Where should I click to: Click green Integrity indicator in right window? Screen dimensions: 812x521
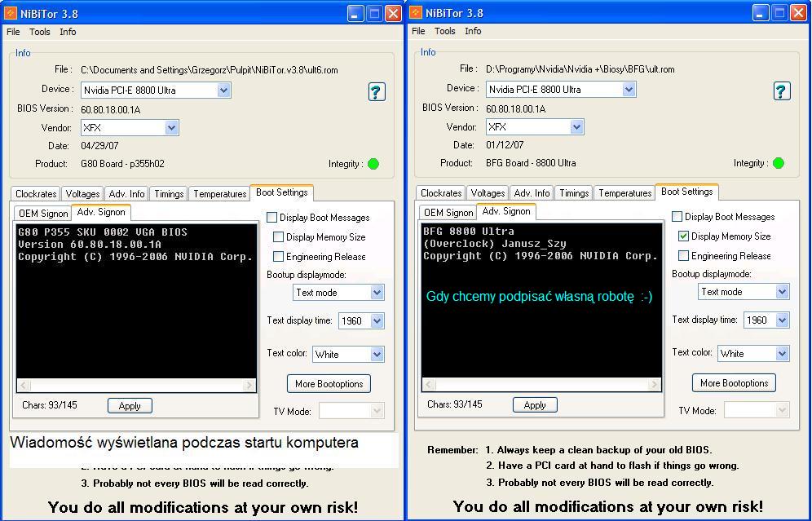tap(779, 163)
